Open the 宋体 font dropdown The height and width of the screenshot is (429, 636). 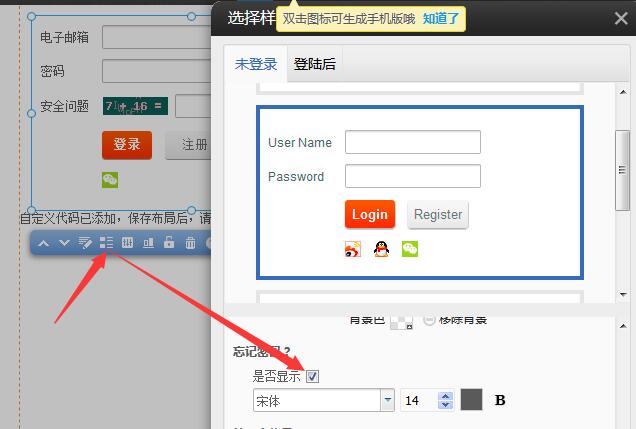click(x=387, y=401)
